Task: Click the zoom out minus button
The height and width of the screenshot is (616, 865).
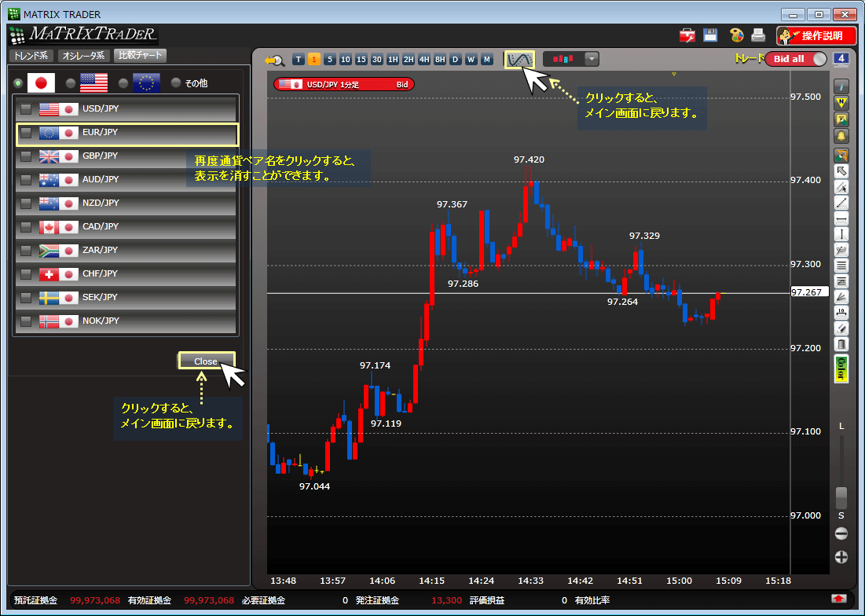Action: tap(841, 533)
